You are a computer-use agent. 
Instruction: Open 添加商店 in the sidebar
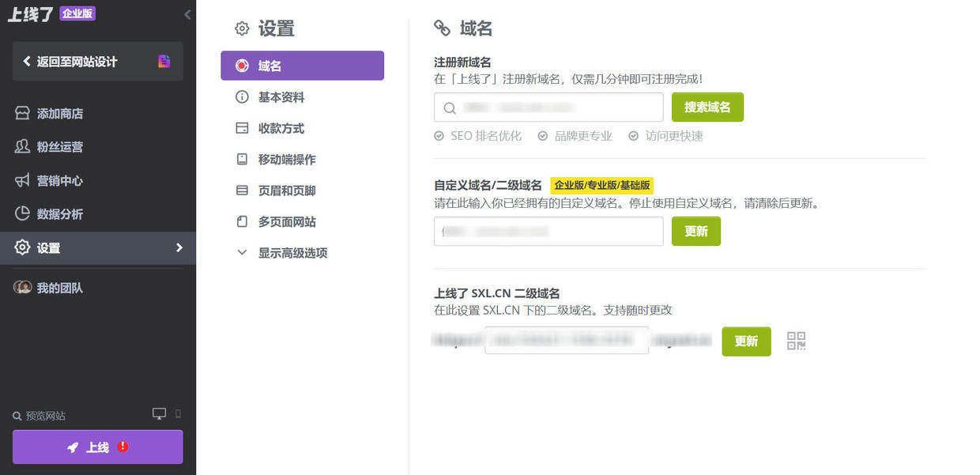tap(59, 114)
